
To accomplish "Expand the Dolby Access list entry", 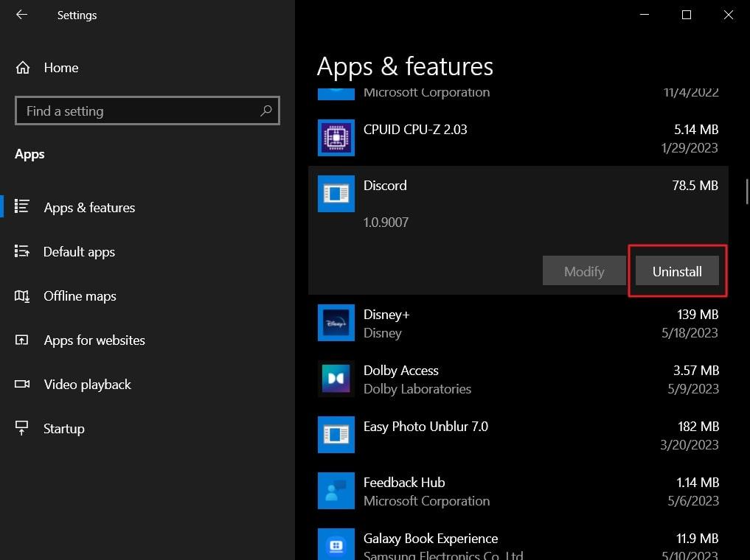I will click(516, 379).
